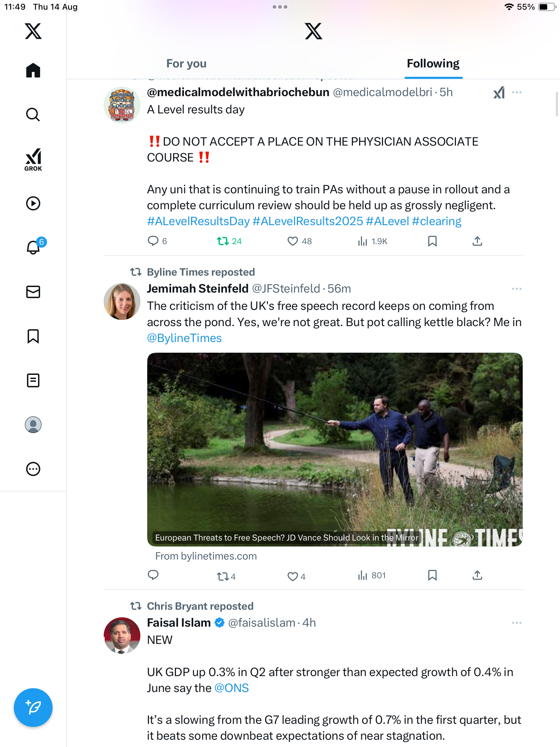Expand the sidebar More menu

[x=33, y=469]
